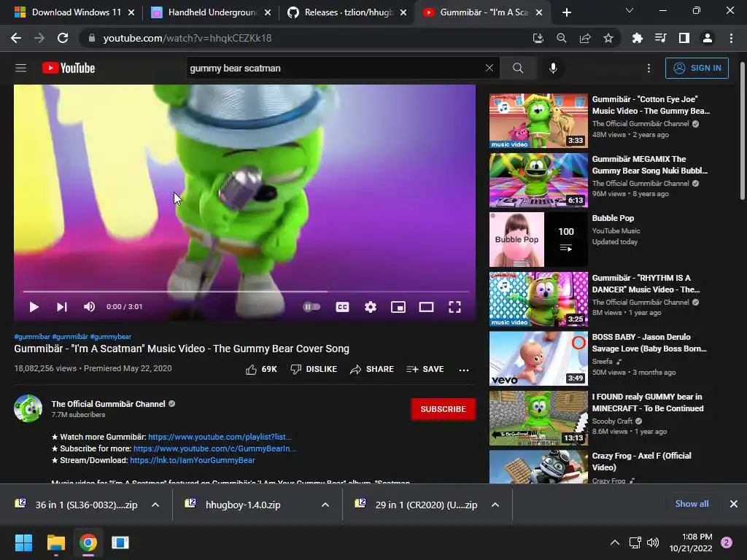Expand options for 36 in 1 zip download
Image resolution: width=747 pixels, height=560 pixels.
click(x=155, y=505)
